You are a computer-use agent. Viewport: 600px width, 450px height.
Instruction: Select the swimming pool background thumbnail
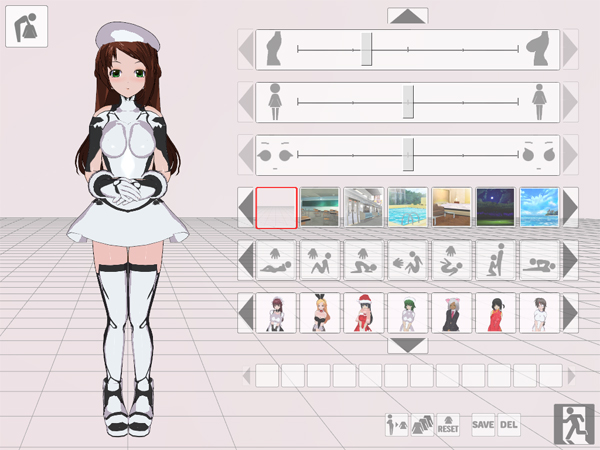point(408,208)
